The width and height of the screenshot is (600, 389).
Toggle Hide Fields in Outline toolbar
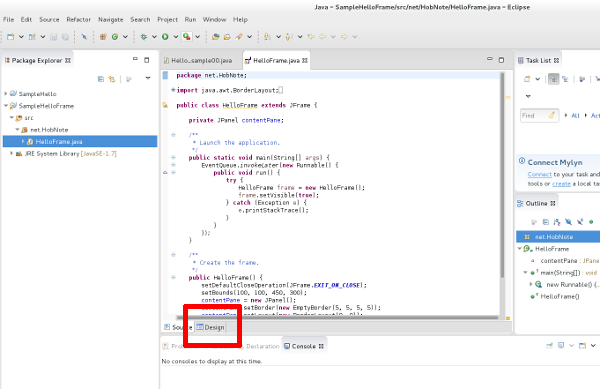[569, 222]
